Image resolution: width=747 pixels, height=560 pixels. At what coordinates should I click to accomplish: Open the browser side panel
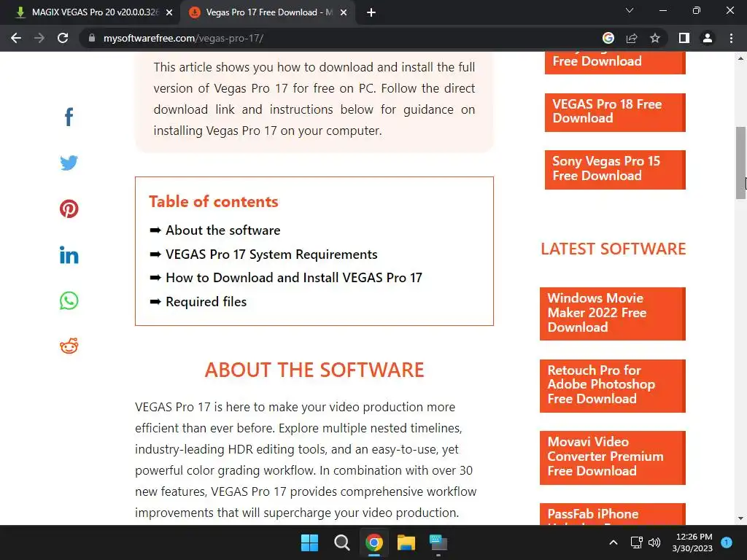coord(684,38)
